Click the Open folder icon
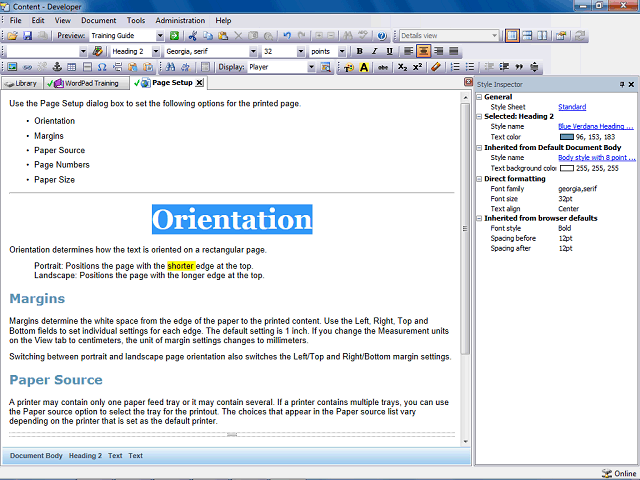 (x=12, y=36)
